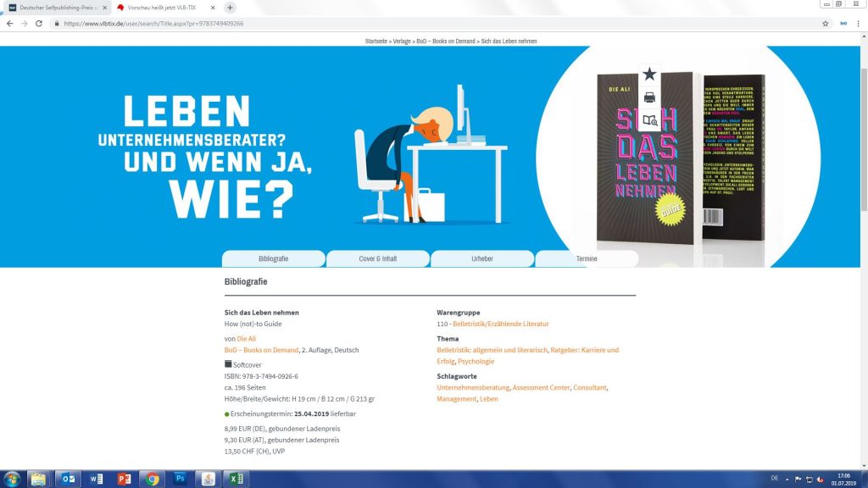Open the Cover & Inhalt tab
The height and width of the screenshot is (488, 868).
tap(377, 258)
